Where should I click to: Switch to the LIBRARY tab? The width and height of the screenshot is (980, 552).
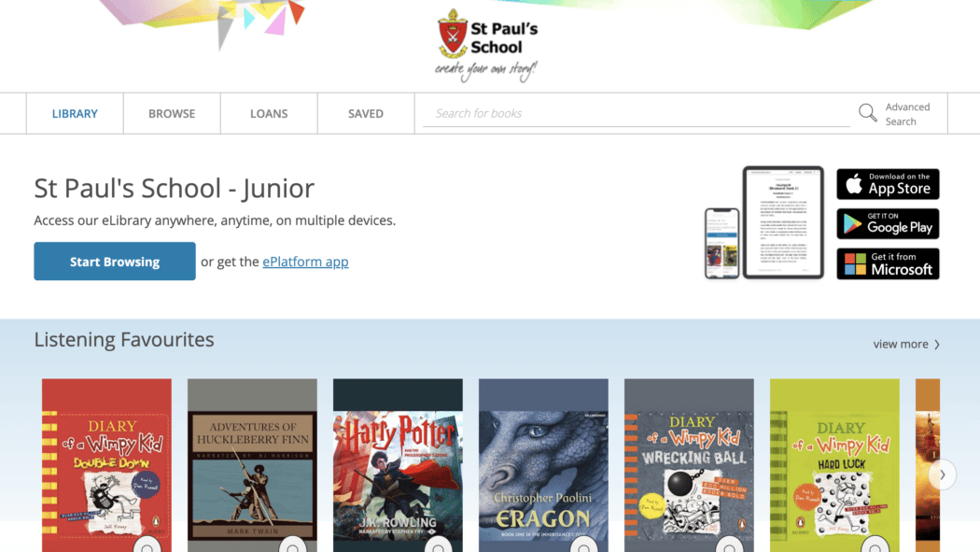point(75,114)
